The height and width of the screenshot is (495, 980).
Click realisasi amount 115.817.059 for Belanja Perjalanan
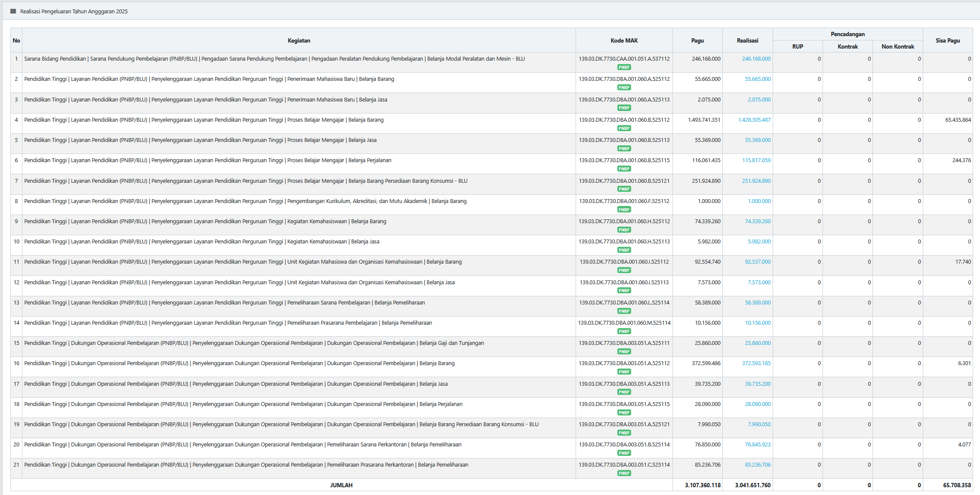tap(756, 160)
